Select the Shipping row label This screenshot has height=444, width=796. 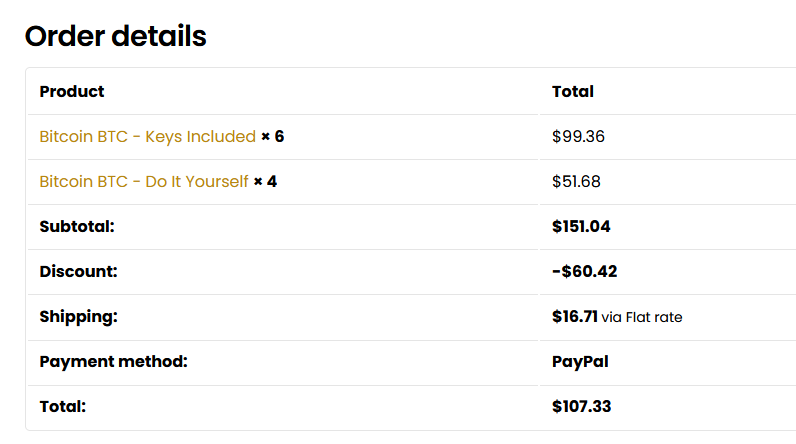pyautogui.click(x=79, y=317)
